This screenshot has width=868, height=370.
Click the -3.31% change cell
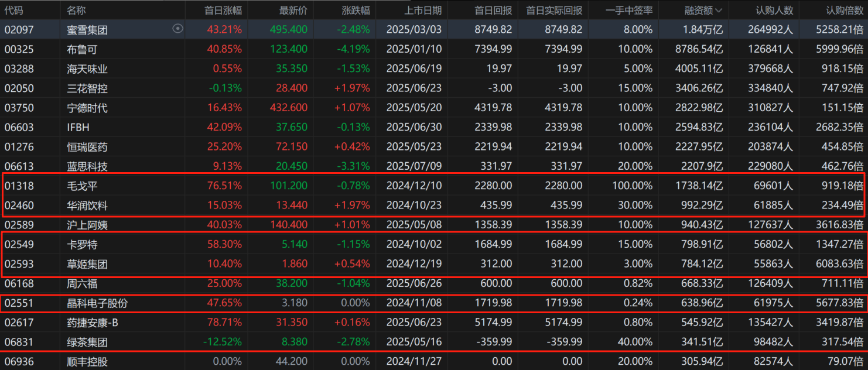(353, 166)
